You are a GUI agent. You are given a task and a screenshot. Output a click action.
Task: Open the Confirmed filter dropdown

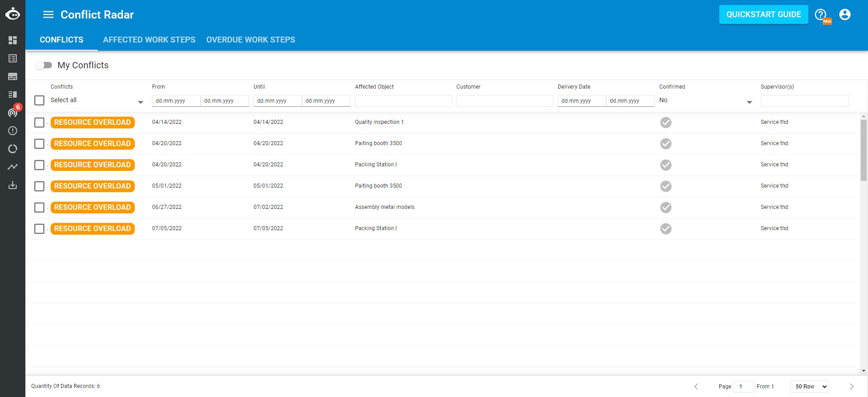749,102
